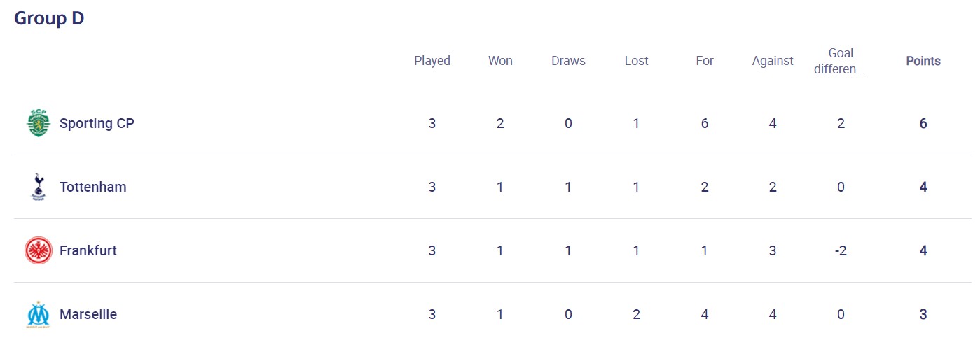Screen dimensions: 980x347
Task: Click the Marseille club crest
Action: point(39,314)
